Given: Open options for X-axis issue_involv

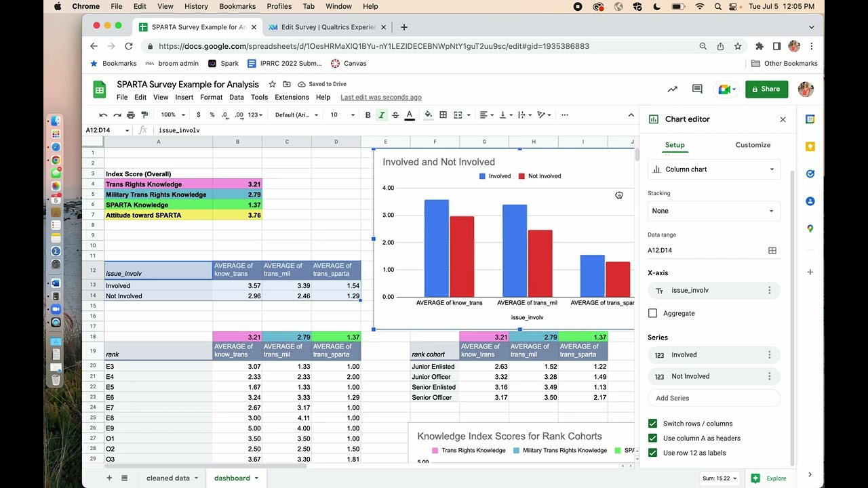Looking at the screenshot, I should tap(769, 290).
